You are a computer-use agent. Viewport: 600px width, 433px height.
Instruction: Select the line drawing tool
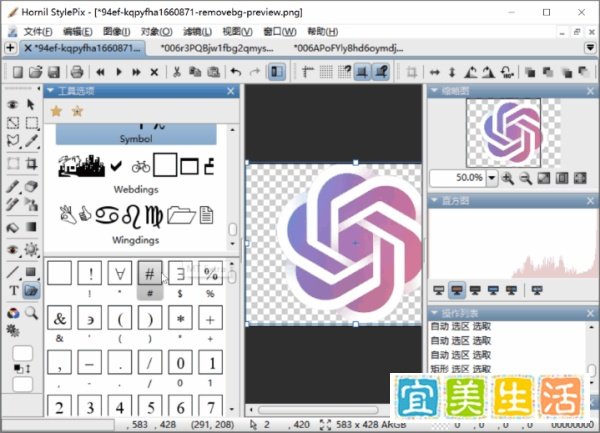click(13, 272)
